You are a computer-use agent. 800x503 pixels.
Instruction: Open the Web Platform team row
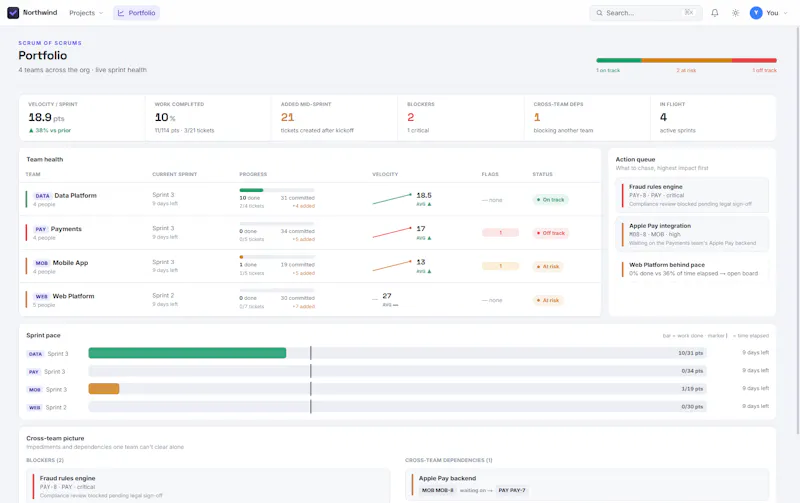[310, 299]
